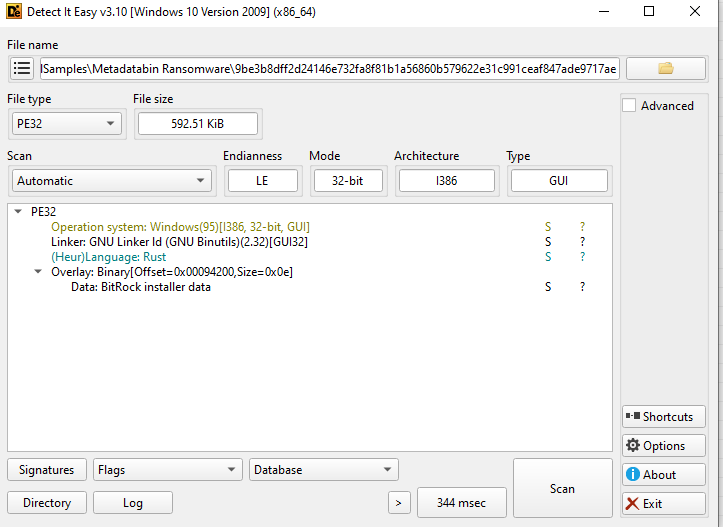Screen dimensions: 723x527
Task: Click the S link on Linker row
Action: point(548,242)
